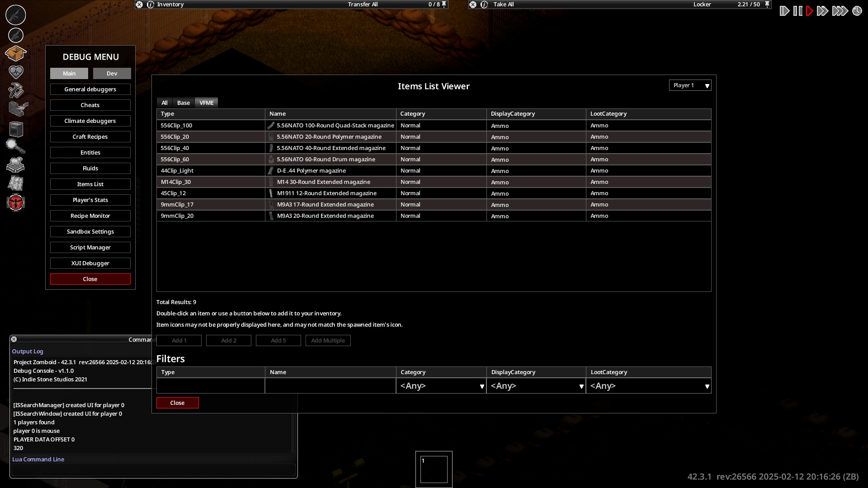Click the inventory crate icon
Image resolution: width=868 pixels, height=488 pixels.
click(x=16, y=53)
